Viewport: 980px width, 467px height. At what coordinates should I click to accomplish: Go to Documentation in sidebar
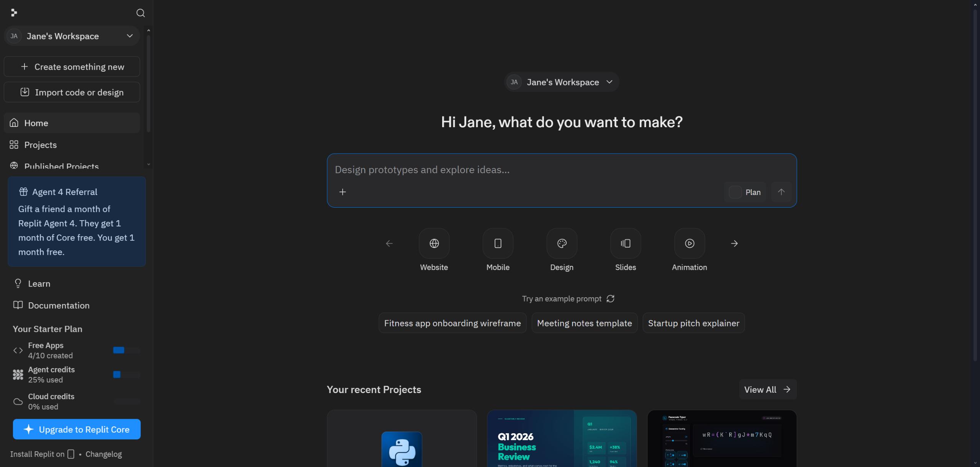(x=59, y=305)
